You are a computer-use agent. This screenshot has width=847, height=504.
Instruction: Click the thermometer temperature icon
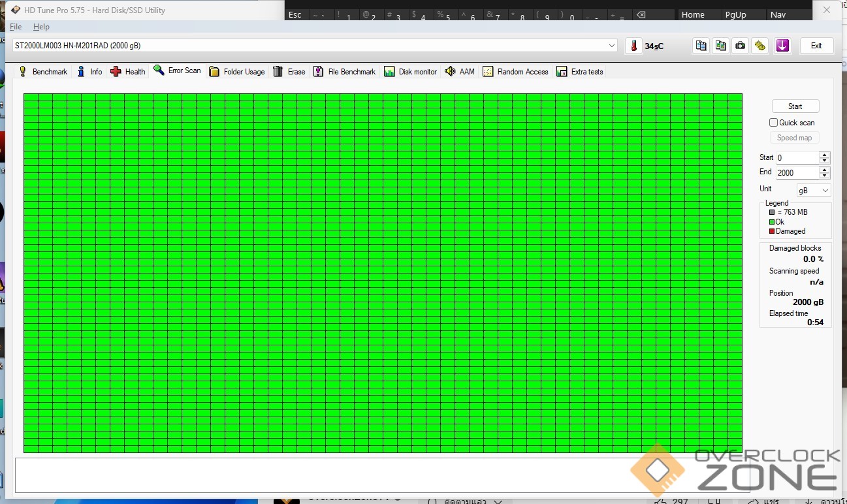[633, 46]
